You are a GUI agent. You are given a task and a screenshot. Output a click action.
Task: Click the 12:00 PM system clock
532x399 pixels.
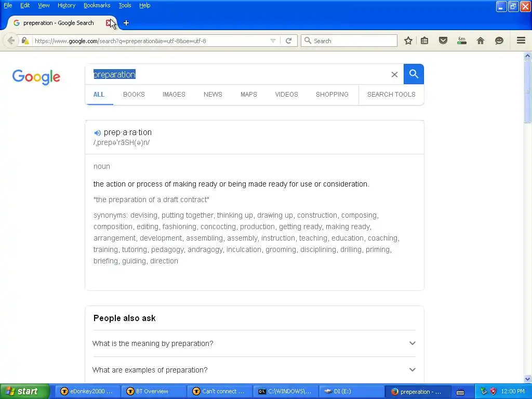[x=513, y=391]
